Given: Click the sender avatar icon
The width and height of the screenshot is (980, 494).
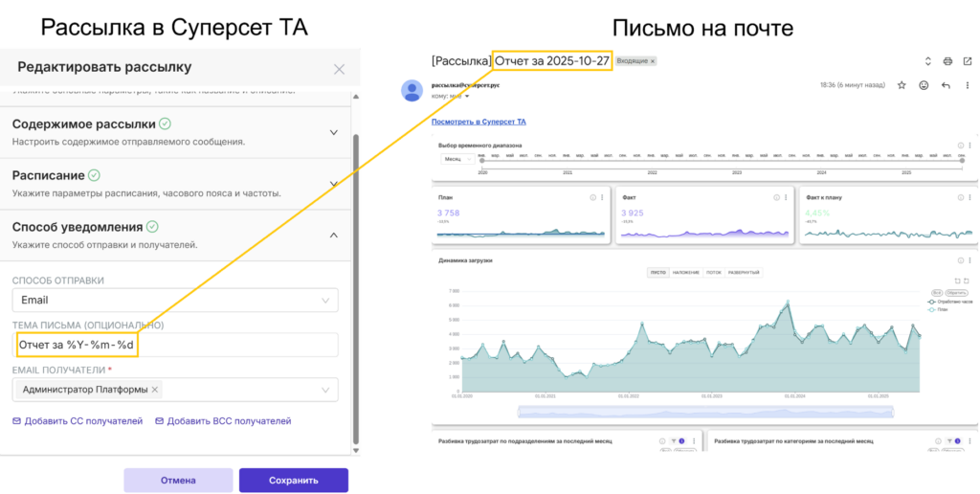Looking at the screenshot, I should coord(412,91).
